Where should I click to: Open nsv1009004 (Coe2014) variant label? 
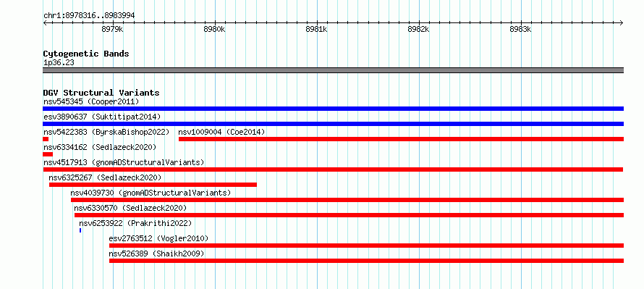point(222,132)
